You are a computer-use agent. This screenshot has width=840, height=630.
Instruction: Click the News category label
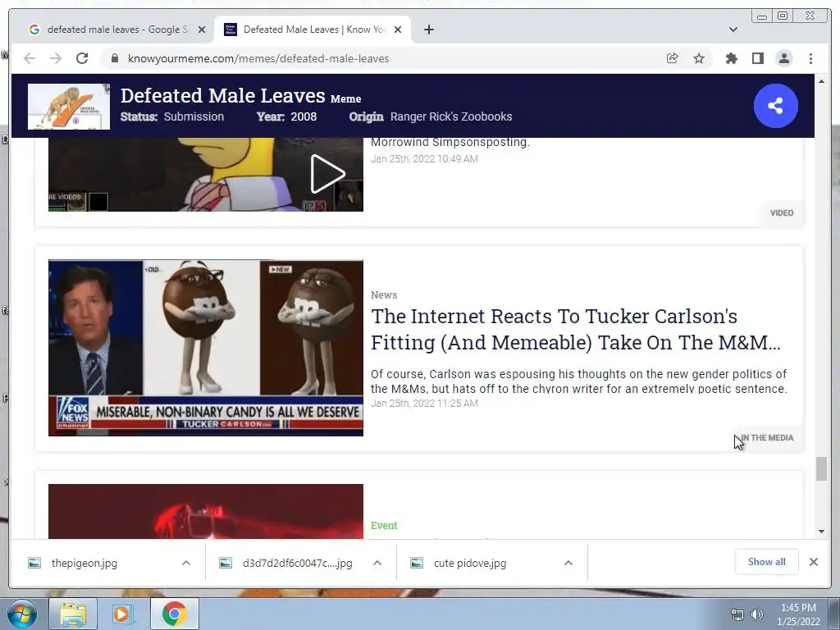pyautogui.click(x=384, y=294)
